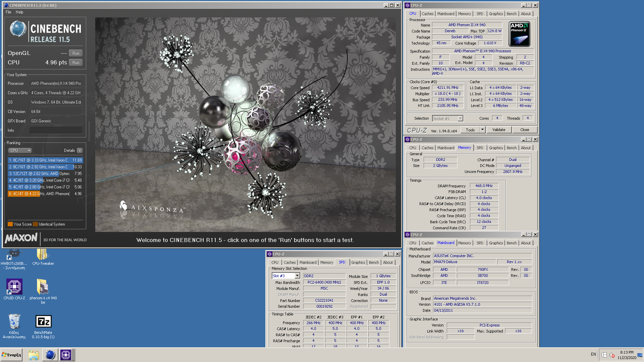Click the Part Number CS2221041 field
This screenshot has height=362, width=644.
[324, 300]
